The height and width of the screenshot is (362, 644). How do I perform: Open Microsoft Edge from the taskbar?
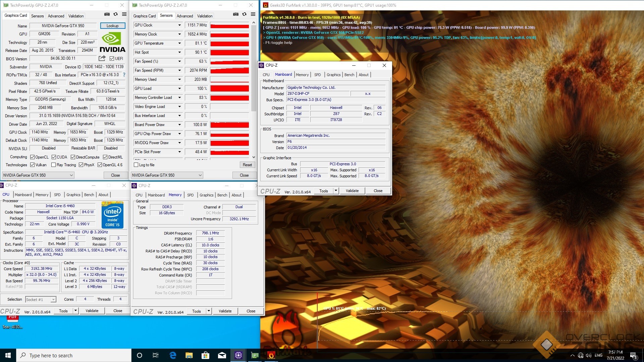(x=173, y=355)
